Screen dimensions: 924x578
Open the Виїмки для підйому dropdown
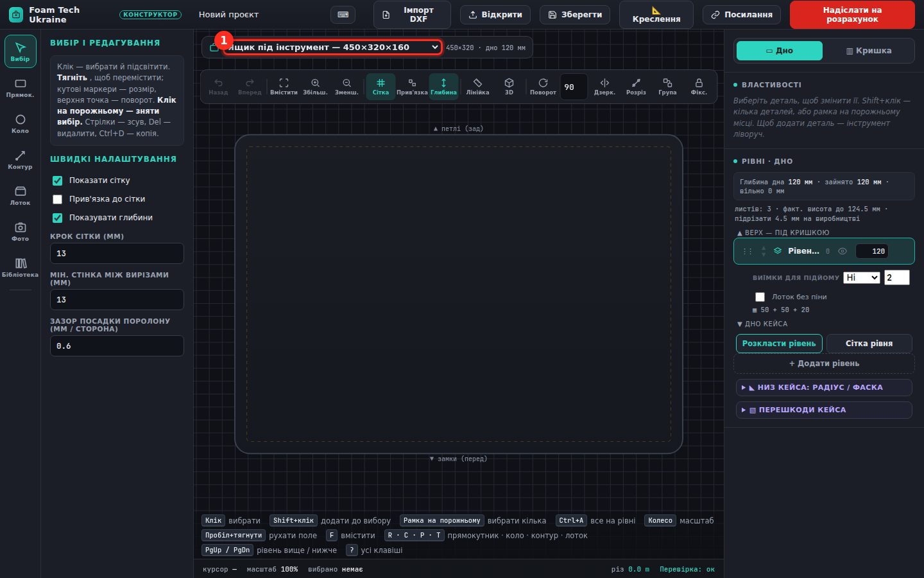tap(861, 277)
